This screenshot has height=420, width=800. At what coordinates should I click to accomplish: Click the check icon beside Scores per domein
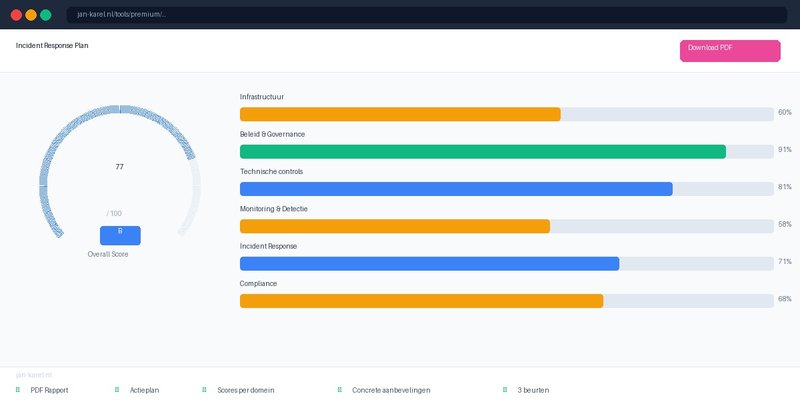pos(204,390)
